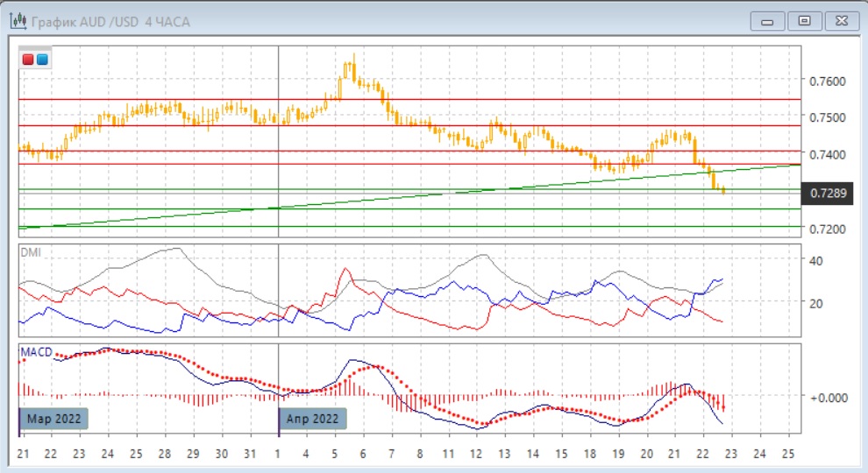Select the Апр 2022 month marker

click(x=313, y=419)
